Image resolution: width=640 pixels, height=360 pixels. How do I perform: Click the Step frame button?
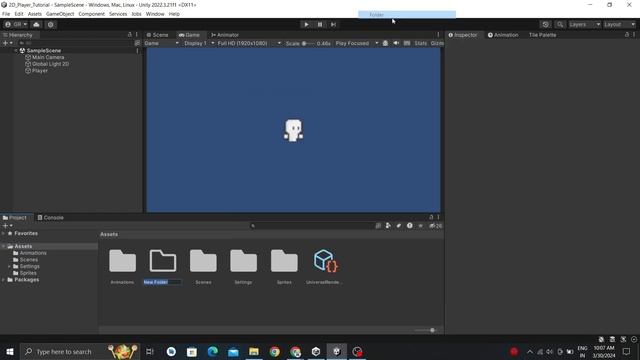coord(333,24)
